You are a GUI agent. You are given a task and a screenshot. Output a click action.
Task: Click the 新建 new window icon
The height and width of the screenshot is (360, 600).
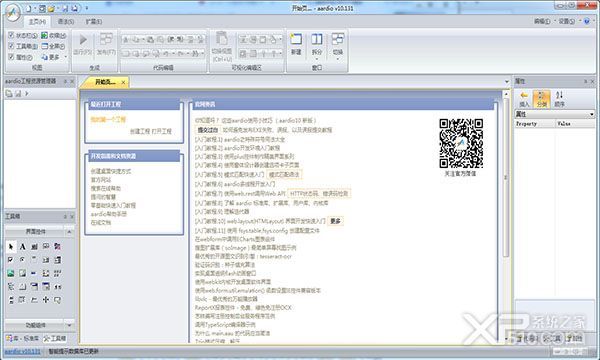pyautogui.click(x=296, y=39)
